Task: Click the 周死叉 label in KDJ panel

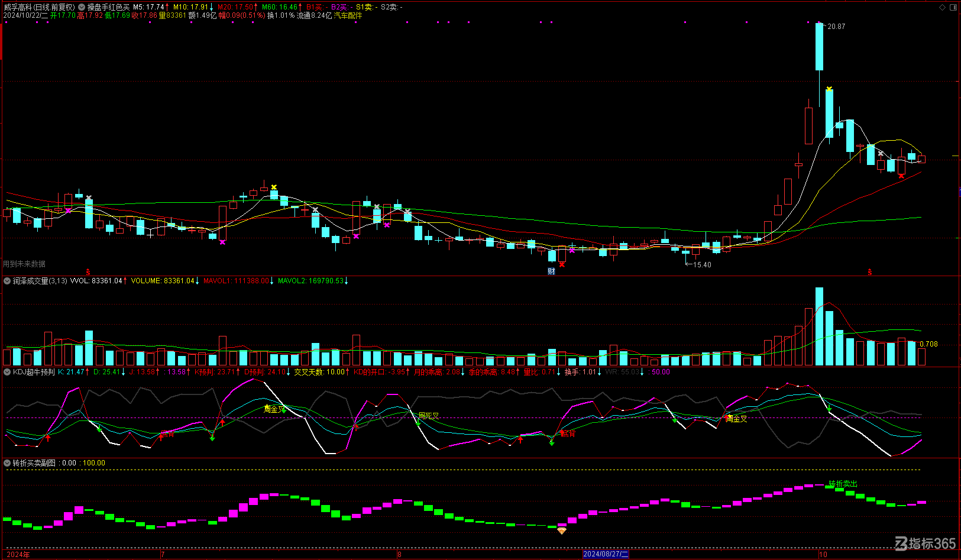Action: [429, 416]
